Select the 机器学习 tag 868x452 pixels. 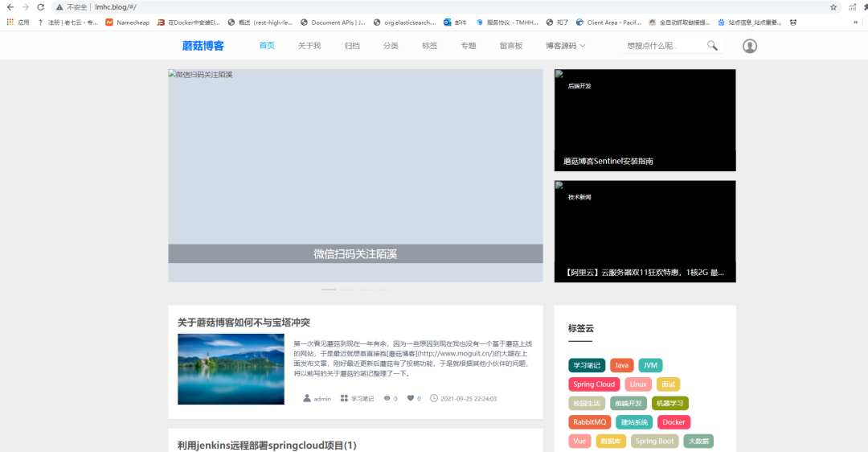tap(669, 403)
